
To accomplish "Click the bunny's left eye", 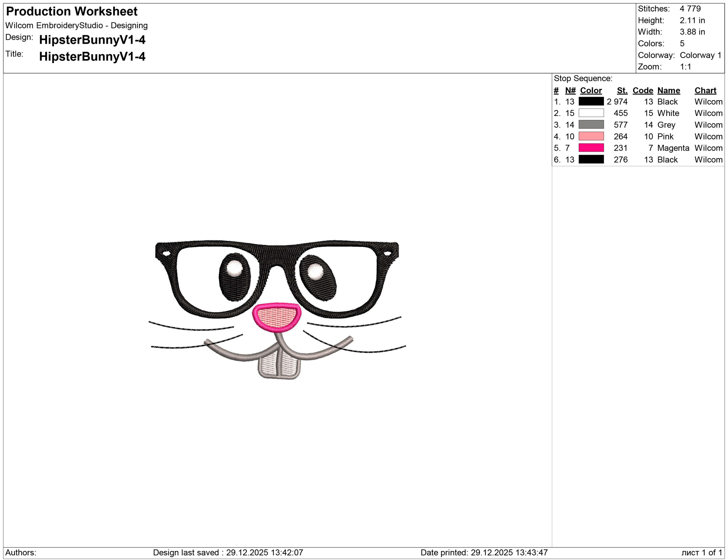I will (235, 277).
